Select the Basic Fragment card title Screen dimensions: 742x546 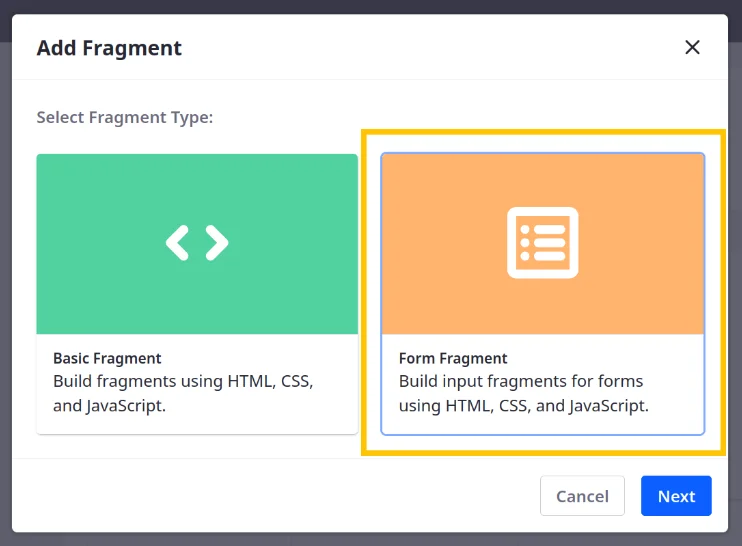tap(107, 358)
